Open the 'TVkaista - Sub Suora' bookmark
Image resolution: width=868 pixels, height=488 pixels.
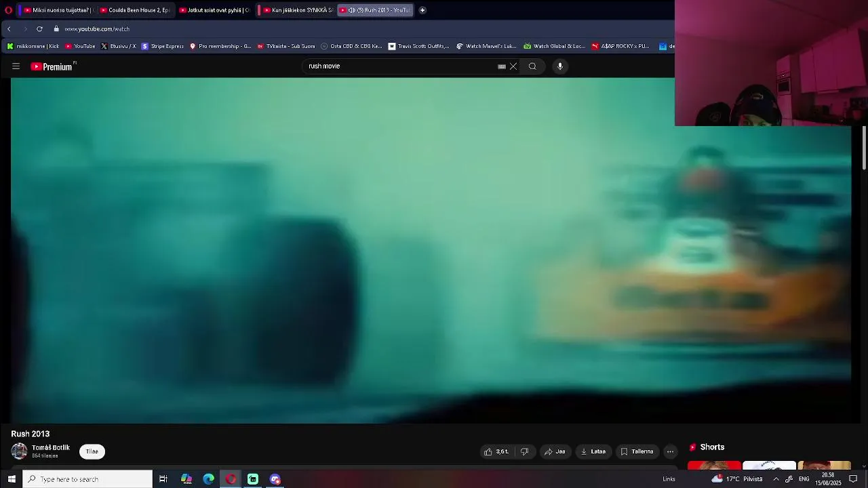click(x=285, y=46)
